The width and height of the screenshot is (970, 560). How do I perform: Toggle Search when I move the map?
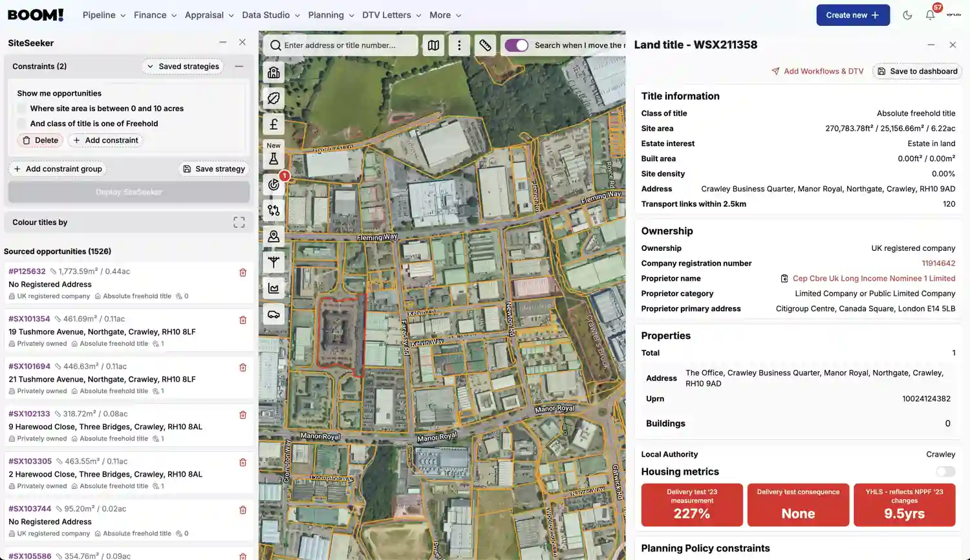pyautogui.click(x=517, y=45)
